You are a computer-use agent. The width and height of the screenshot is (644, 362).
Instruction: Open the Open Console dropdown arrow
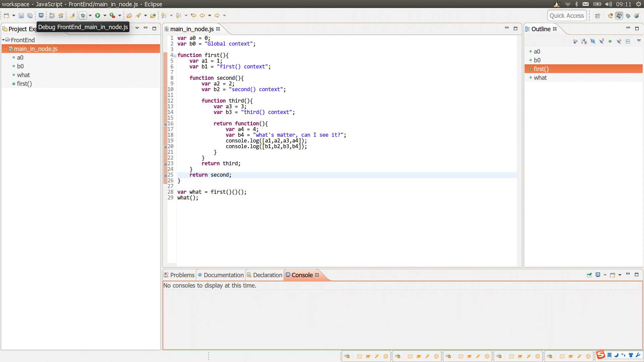point(620,275)
